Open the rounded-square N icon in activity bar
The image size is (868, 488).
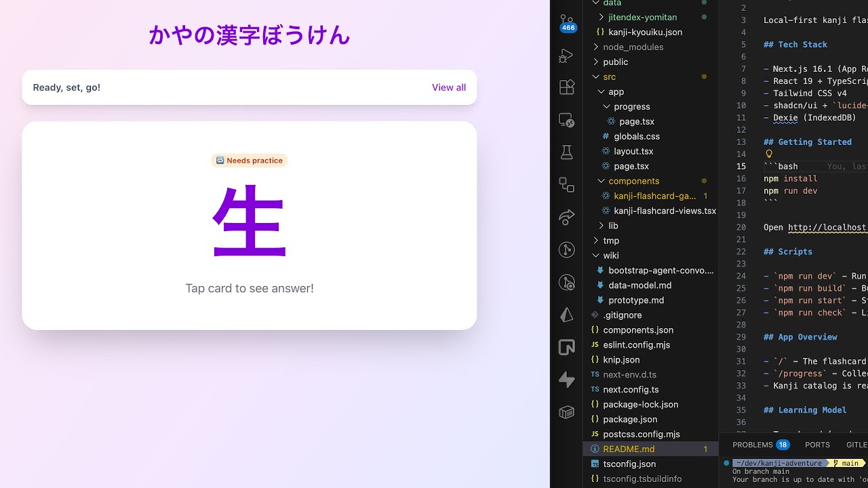point(566,348)
